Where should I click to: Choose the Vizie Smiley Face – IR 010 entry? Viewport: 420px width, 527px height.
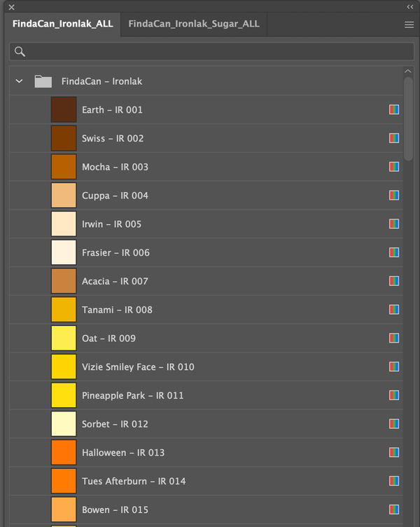(x=138, y=367)
